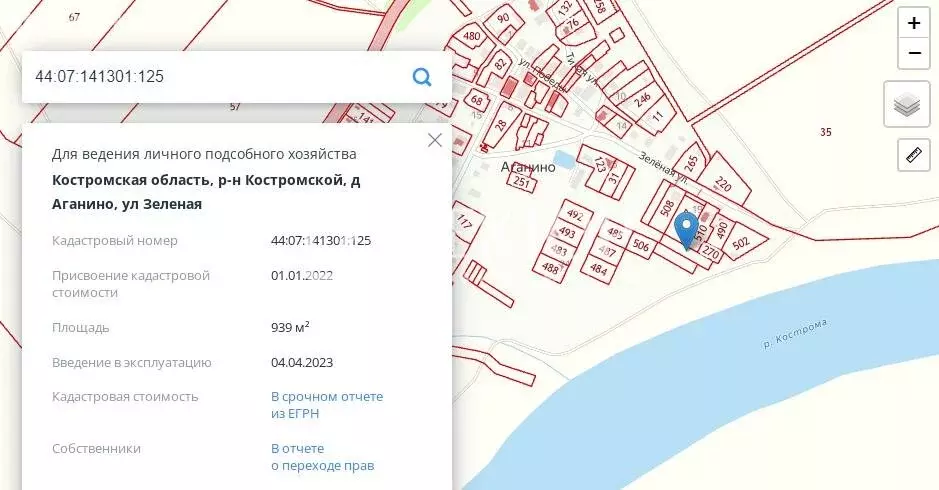
Task: Select parcel 502 on the map
Action: click(x=741, y=243)
